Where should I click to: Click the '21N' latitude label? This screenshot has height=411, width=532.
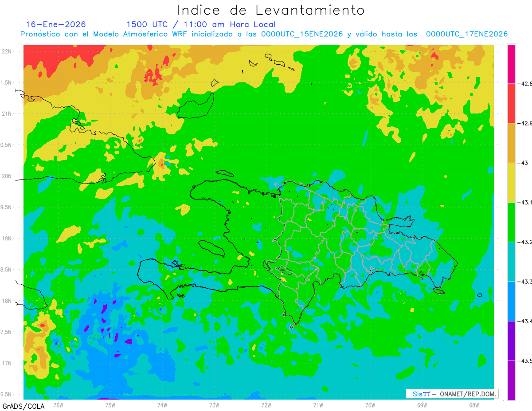[7, 114]
